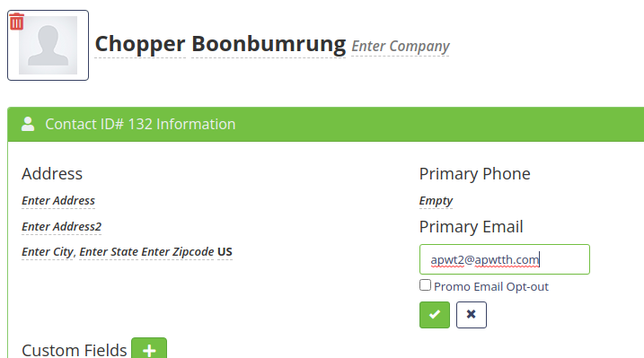The image size is (644, 358).
Task: Click the red trash icon on avatar
Action: (17, 22)
